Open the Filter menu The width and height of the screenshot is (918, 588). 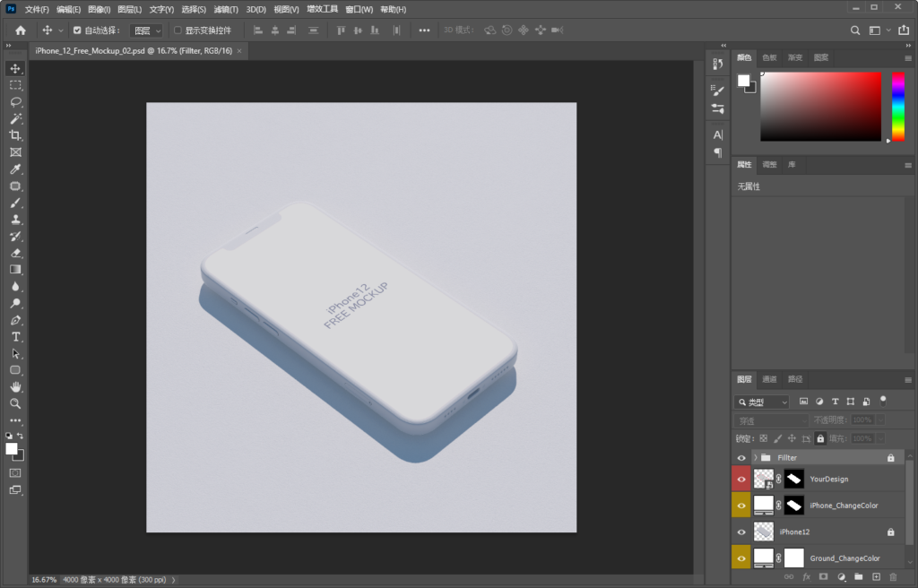coord(226,9)
